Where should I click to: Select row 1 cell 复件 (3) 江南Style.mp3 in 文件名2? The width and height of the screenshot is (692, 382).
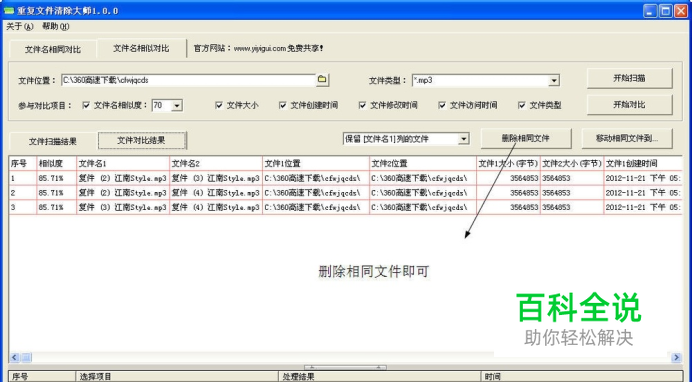pyautogui.click(x=216, y=178)
